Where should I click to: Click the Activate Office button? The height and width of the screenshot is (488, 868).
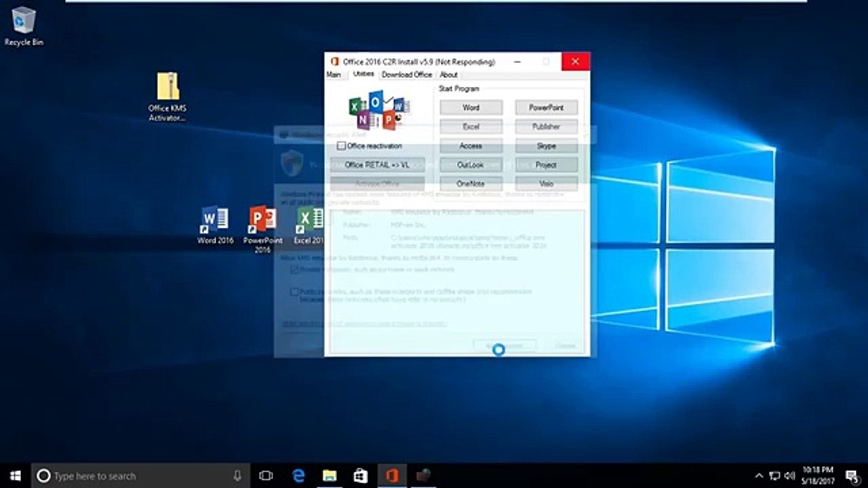tap(377, 184)
